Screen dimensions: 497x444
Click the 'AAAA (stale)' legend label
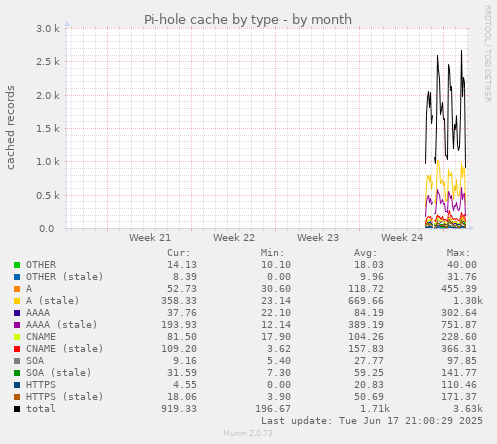point(62,325)
